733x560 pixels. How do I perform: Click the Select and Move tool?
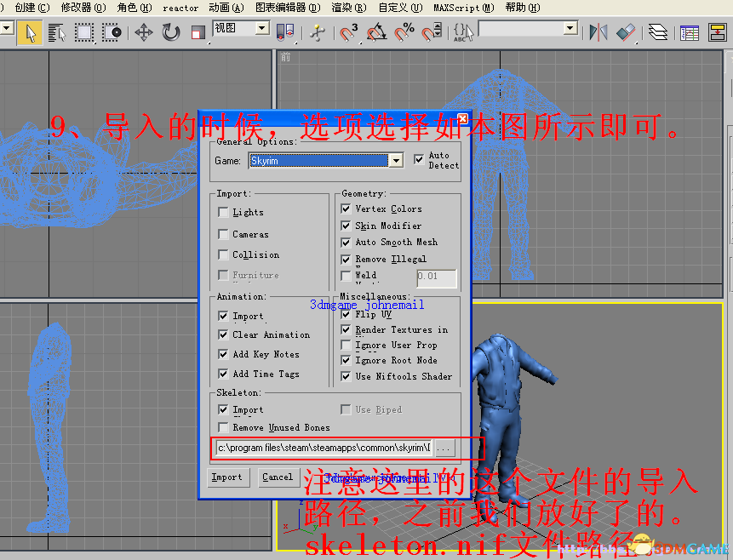[x=143, y=32]
